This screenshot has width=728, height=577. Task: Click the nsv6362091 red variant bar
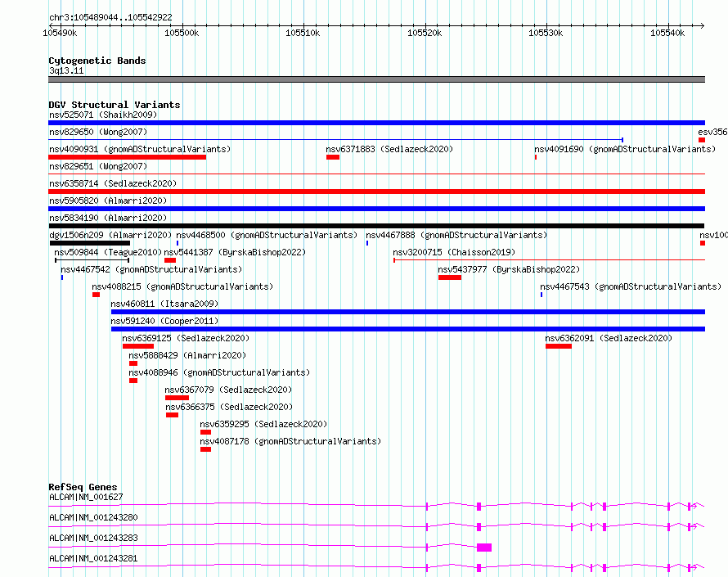pos(559,346)
